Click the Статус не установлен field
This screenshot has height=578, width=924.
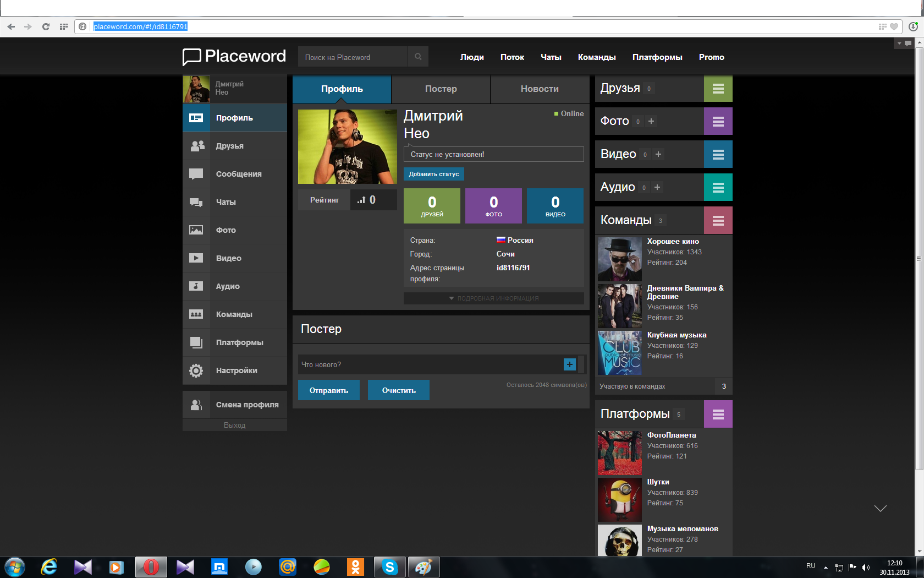494,154
